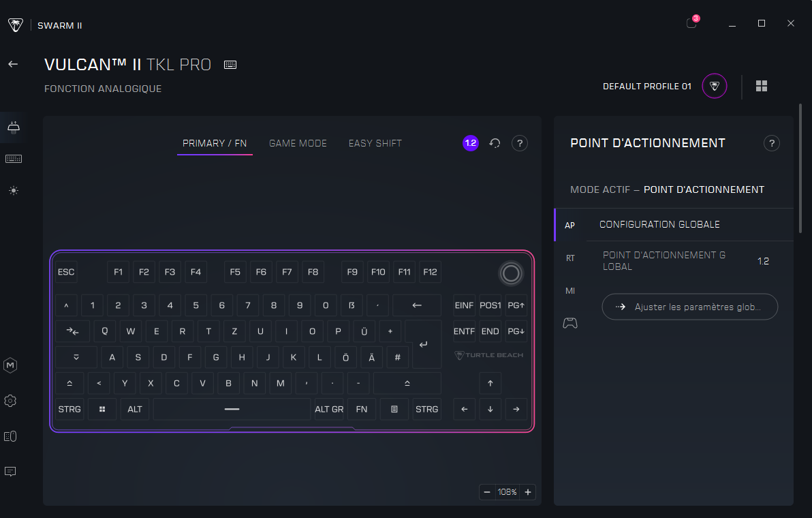Select the F5 key

[235, 272]
